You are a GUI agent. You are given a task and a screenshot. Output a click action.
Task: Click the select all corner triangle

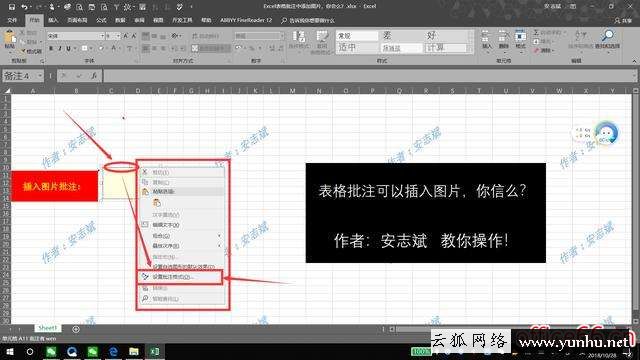[x=7, y=91]
